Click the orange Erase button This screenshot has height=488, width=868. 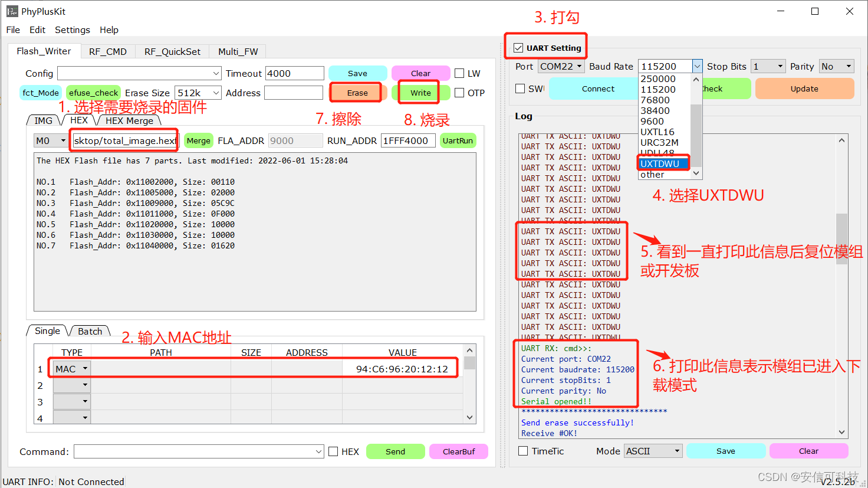(x=357, y=93)
